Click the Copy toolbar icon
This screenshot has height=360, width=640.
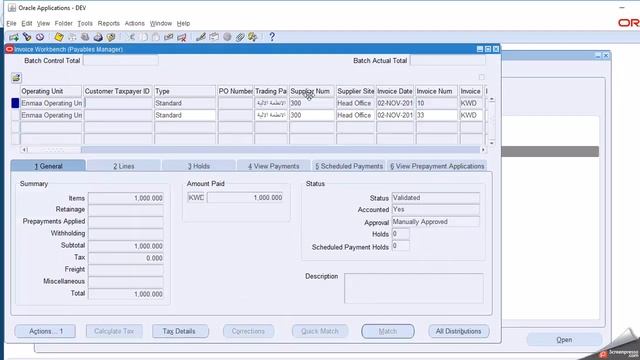(144, 37)
